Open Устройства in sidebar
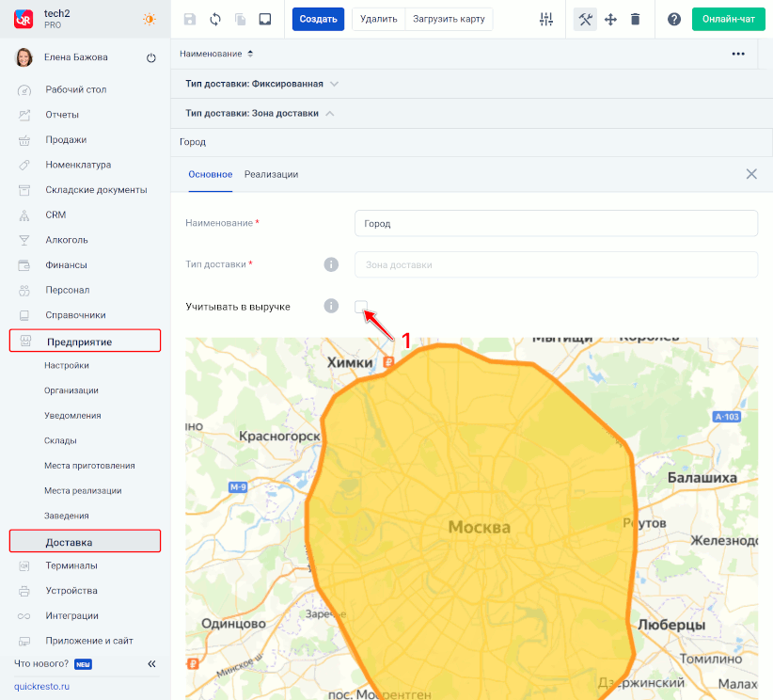 71,591
